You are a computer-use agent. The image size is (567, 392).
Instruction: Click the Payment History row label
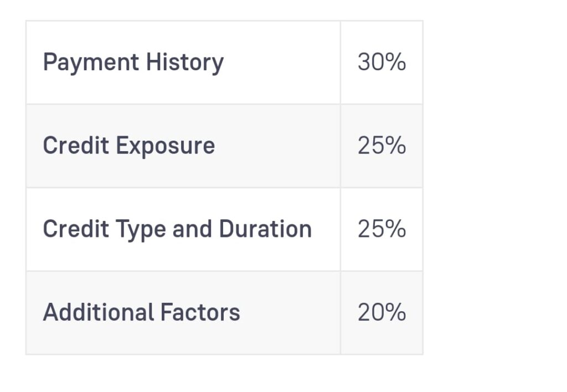pyautogui.click(x=133, y=63)
